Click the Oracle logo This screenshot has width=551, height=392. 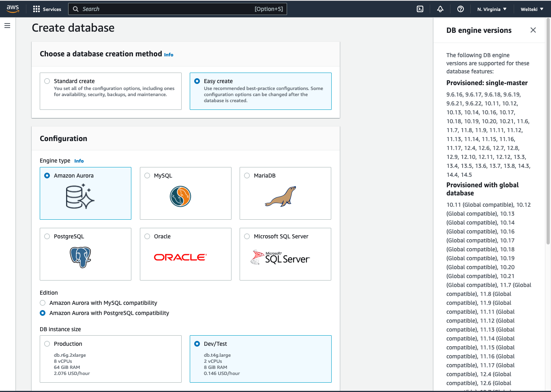180,257
